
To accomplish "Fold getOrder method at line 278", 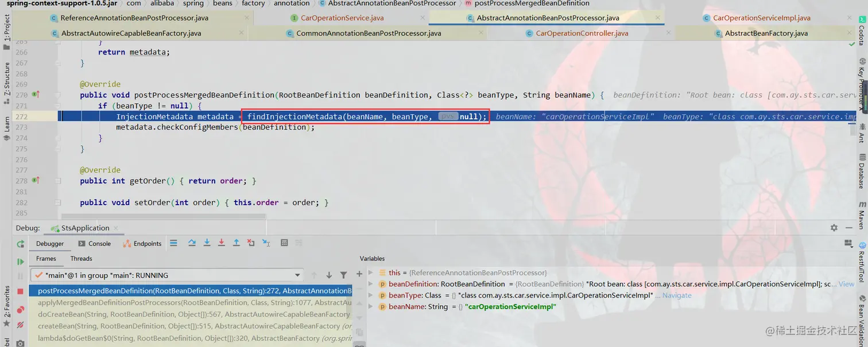I will pos(58,181).
